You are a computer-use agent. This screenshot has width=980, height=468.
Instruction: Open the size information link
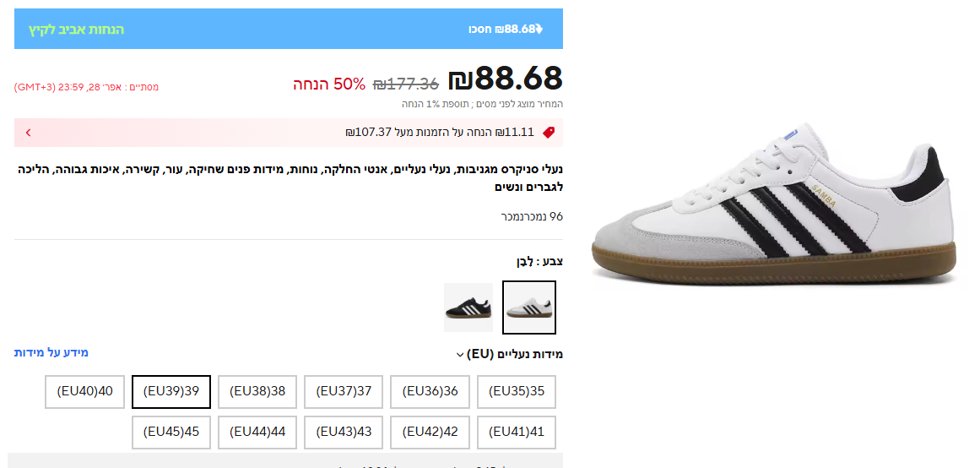pyautogui.click(x=51, y=352)
